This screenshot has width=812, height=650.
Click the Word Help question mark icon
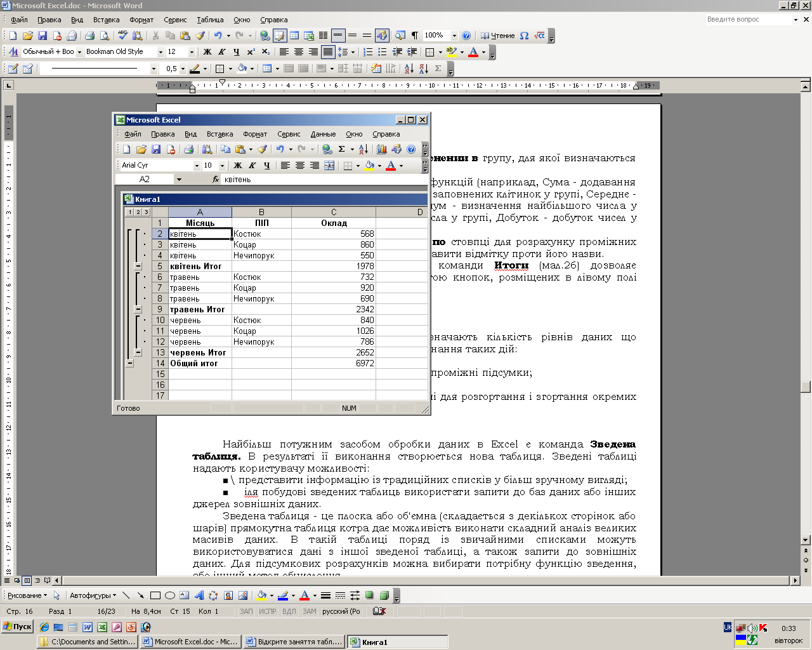point(466,36)
